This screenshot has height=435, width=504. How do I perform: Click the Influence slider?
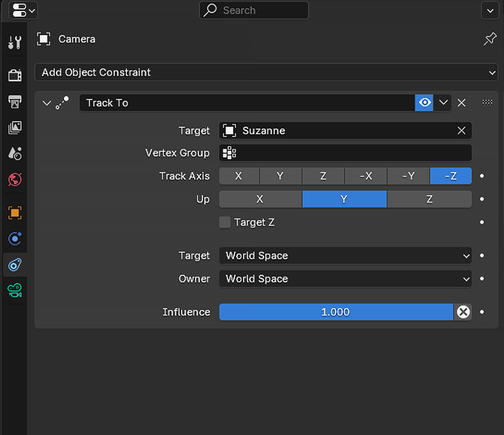tap(336, 312)
